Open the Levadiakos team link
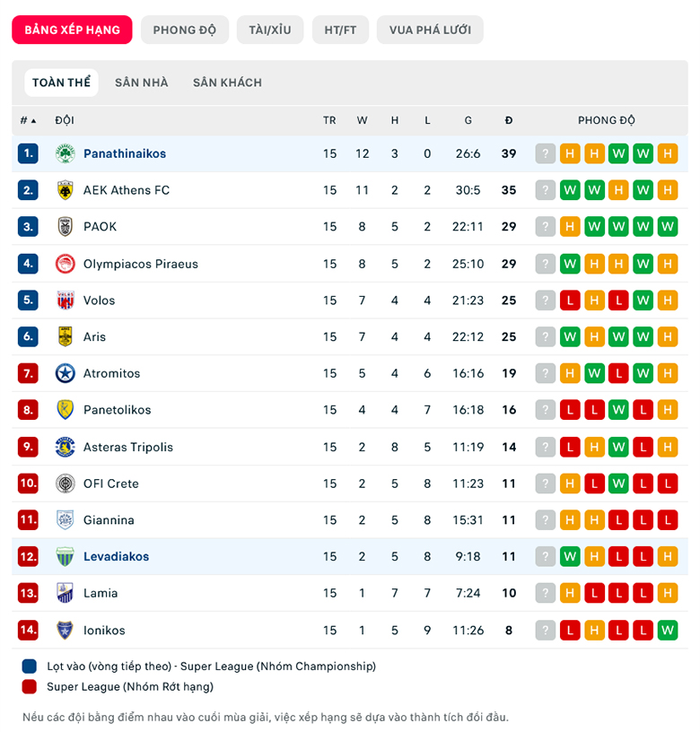The height and width of the screenshot is (732, 700). pyautogui.click(x=116, y=556)
